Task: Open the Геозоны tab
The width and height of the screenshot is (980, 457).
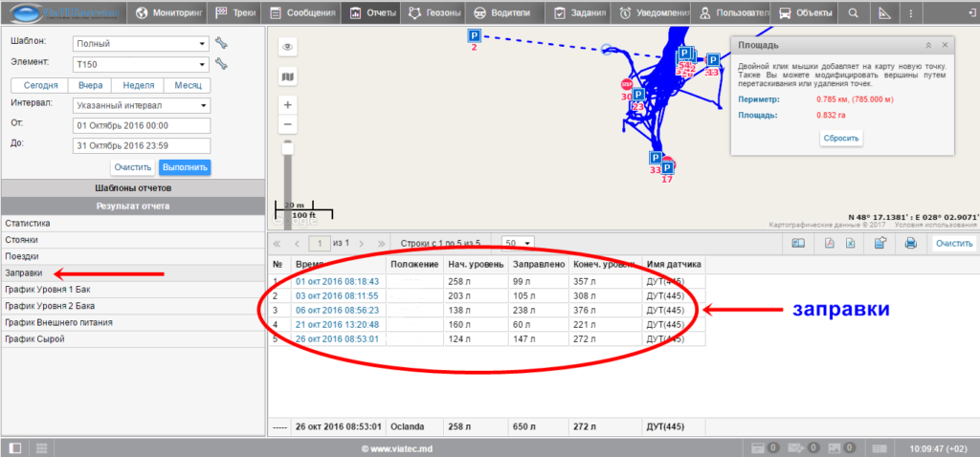Action: [x=434, y=13]
